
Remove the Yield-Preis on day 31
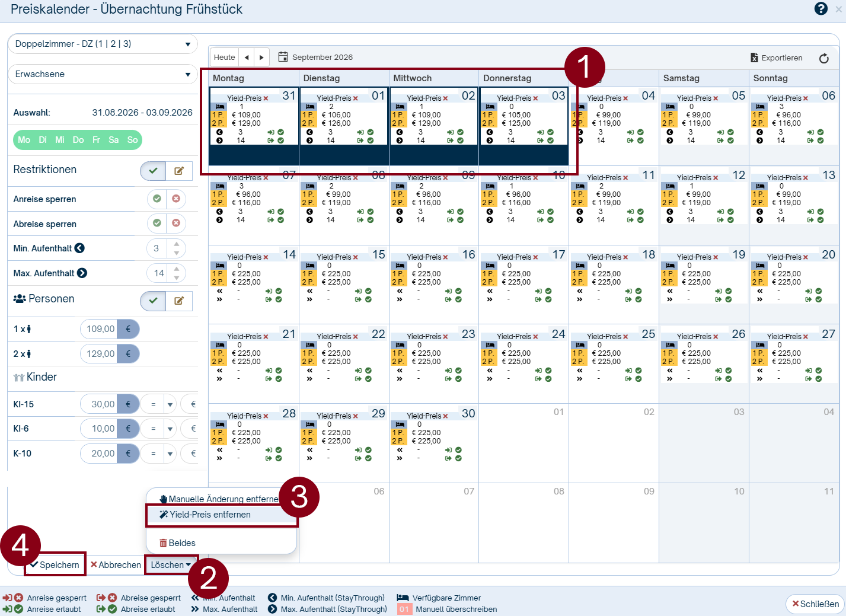[x=266, y=98]
